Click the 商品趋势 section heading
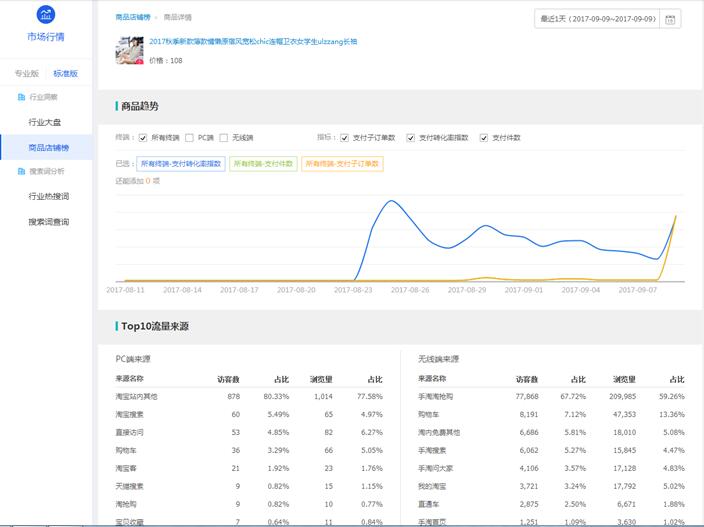 tap(140, 106)
